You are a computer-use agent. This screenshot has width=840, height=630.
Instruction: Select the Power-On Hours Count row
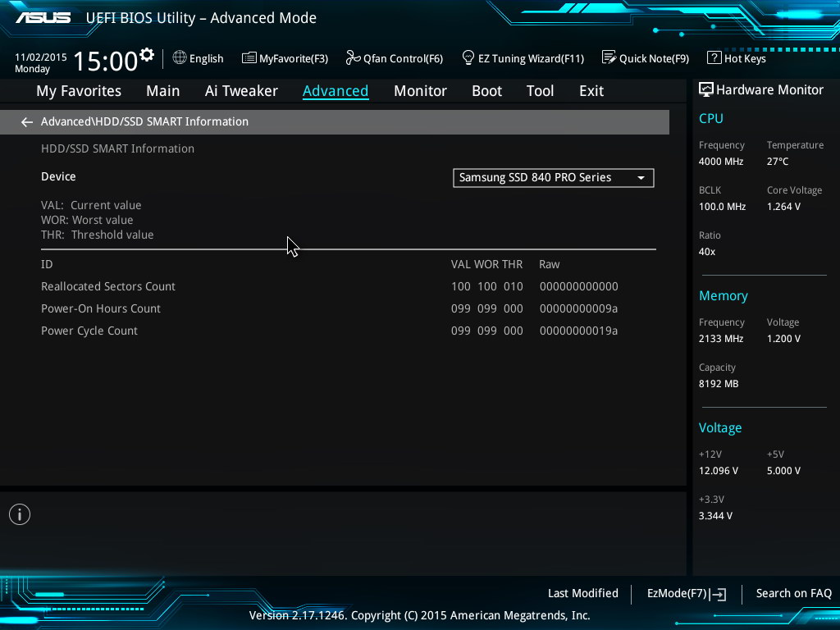coord(101,308)
